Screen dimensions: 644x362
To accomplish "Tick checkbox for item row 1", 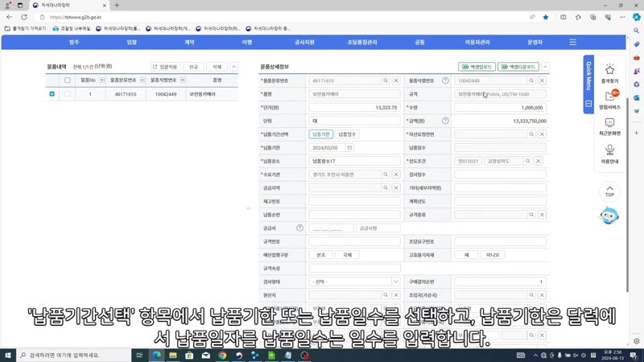I will (68, 94).
